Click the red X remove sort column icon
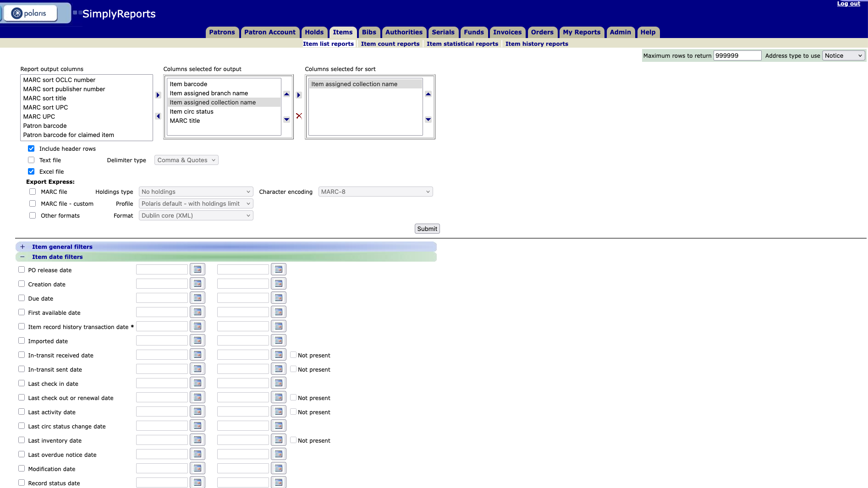This screenshot has height=488, width=868. click(x=299, y=116)
